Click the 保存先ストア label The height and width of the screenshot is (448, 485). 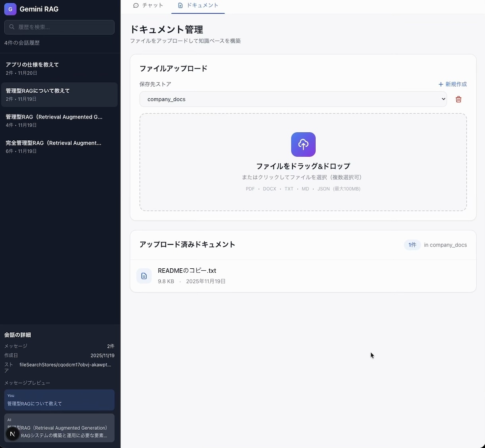tap(155, 84)
